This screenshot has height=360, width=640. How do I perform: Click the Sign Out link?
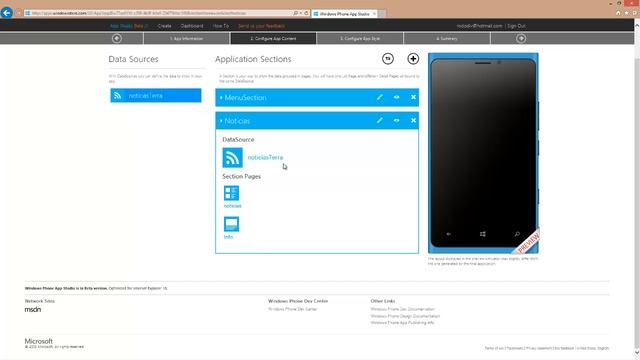[x=516, y=26]
